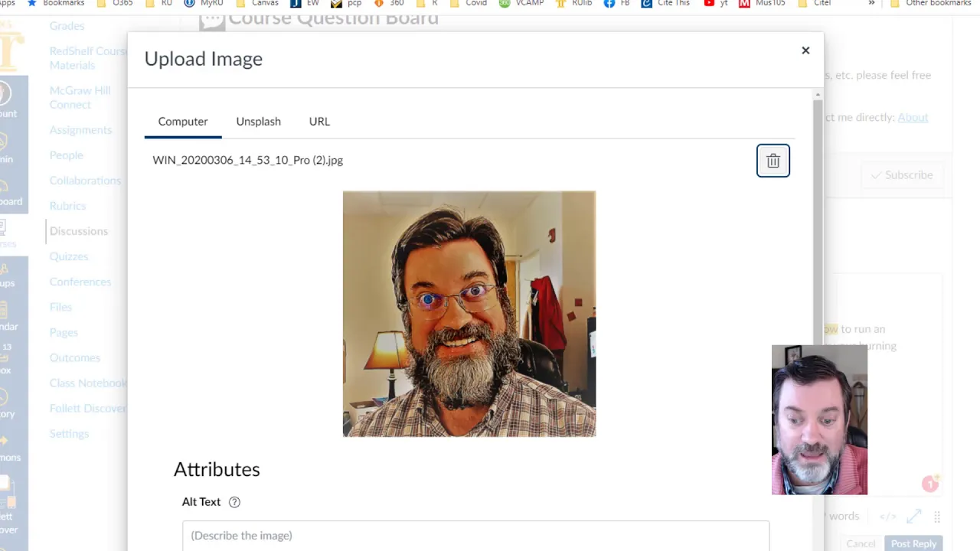
Task: Open the Bookmarks star bookmark
Action: click(55, 3)
